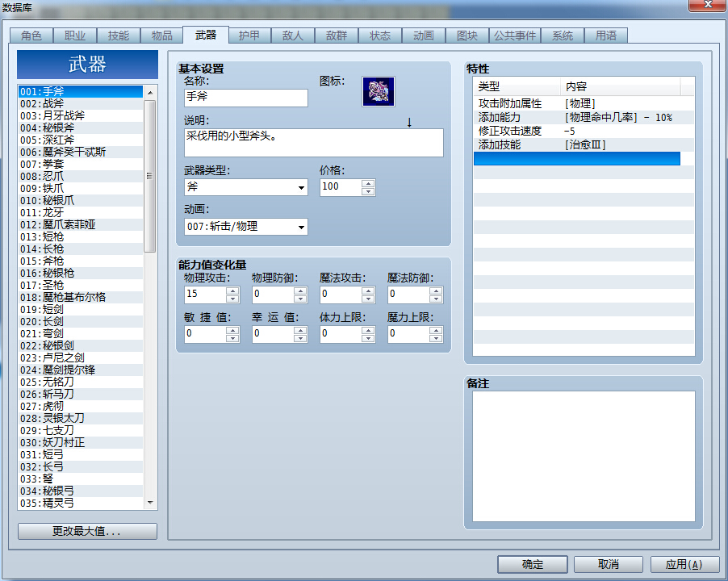Switch to the 角色 tab
This screenshot has width=728, height=581.
click(x=31, y=36)
